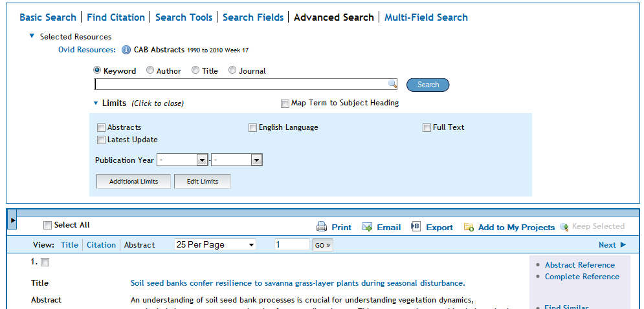
Task: Open the Search Fields tab
Action: 253,17
